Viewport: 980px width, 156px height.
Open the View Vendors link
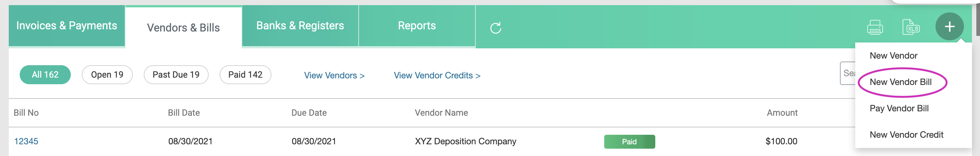(x=334, y=75)
